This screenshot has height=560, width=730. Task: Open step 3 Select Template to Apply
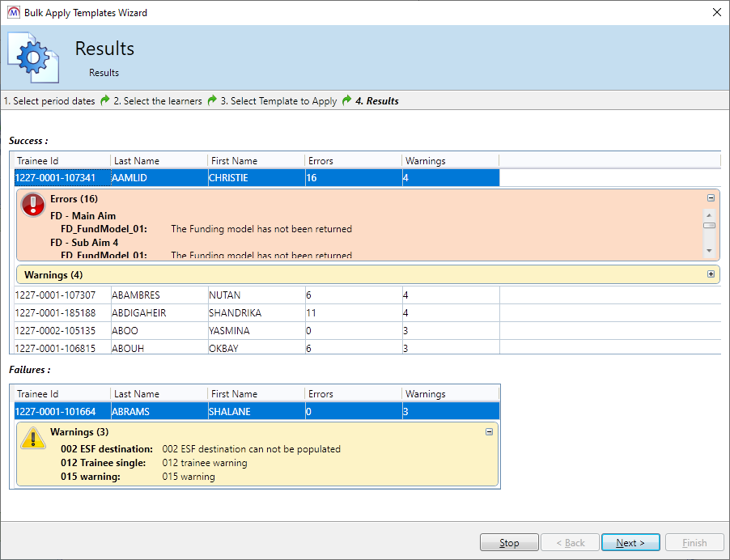point(278,101)
